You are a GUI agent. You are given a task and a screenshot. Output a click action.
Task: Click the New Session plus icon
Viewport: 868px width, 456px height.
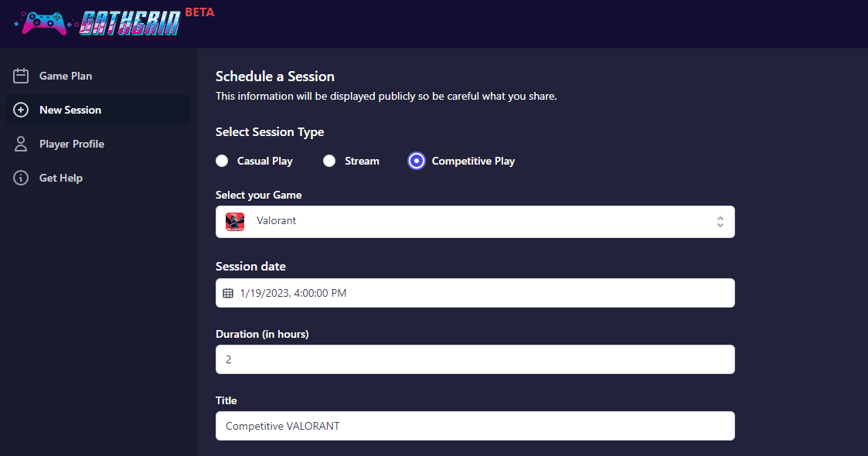(x=22, y=110)
